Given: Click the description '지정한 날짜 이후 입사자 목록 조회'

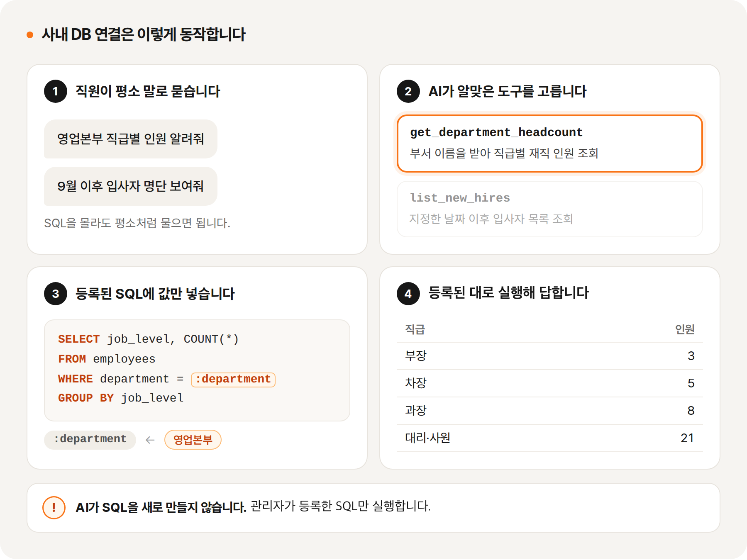Looking at the screenshot, I should [491, 219].
